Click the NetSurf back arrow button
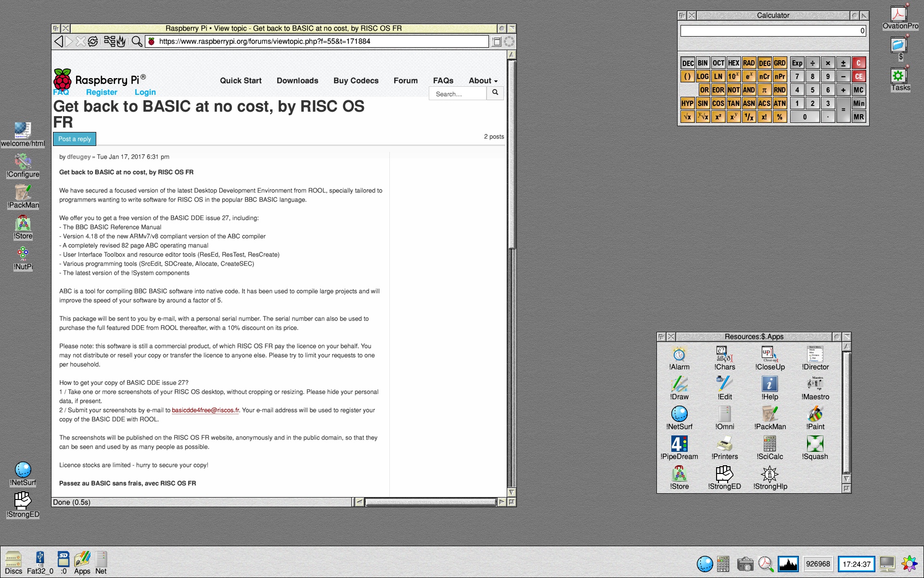 [x=59, y=41]
